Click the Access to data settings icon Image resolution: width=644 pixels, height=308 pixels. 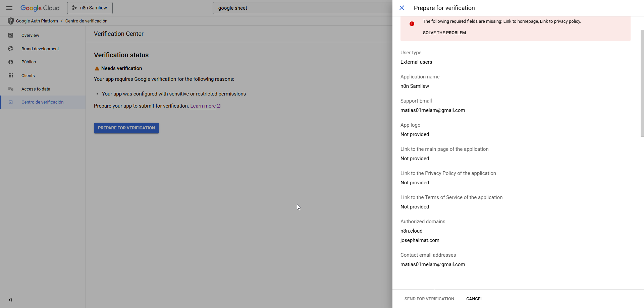point(11,89)
